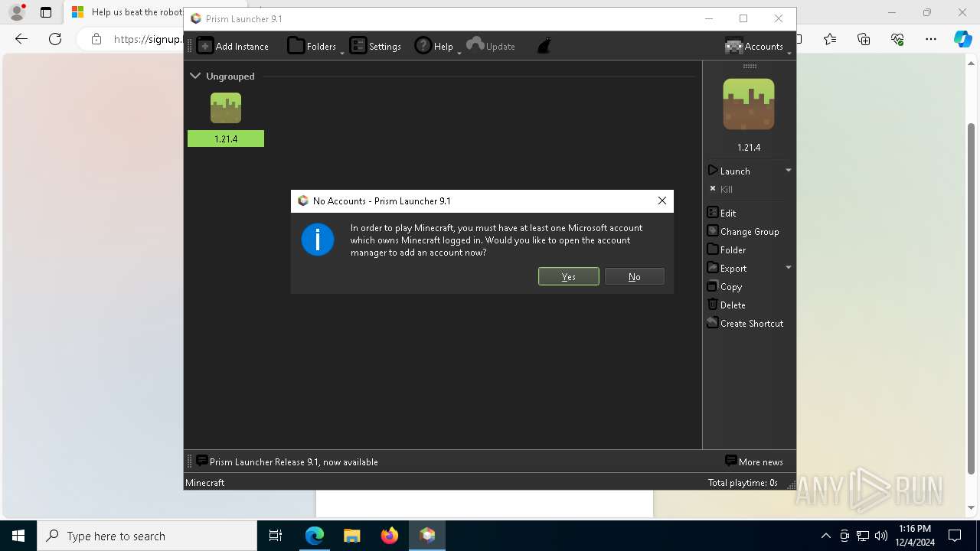
Task: Click the blue information icon in dialog
Action: [318, 240]
